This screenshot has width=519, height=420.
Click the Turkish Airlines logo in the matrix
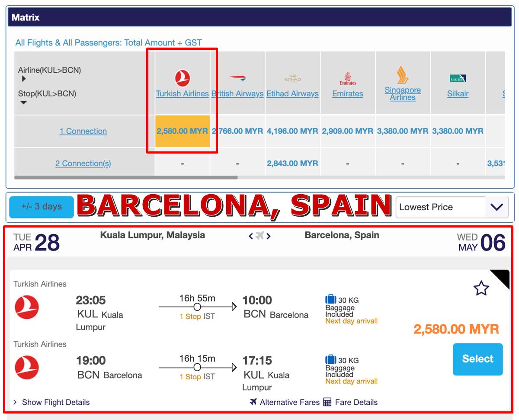pyautogui.click(x=183, y=78)
